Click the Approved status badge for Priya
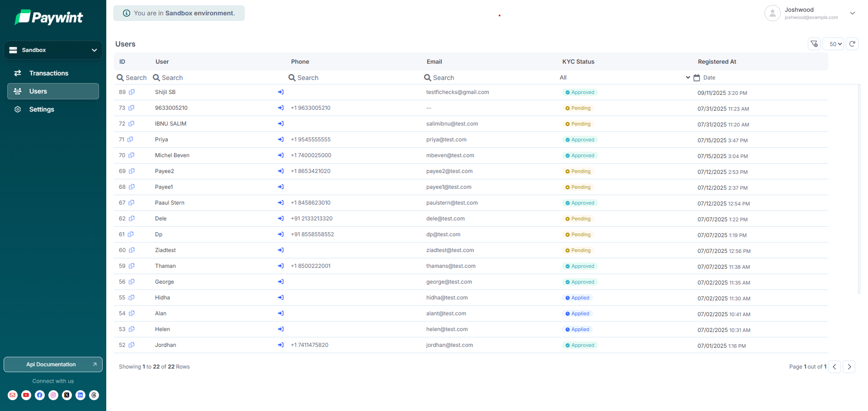 [x=580, y=139]
